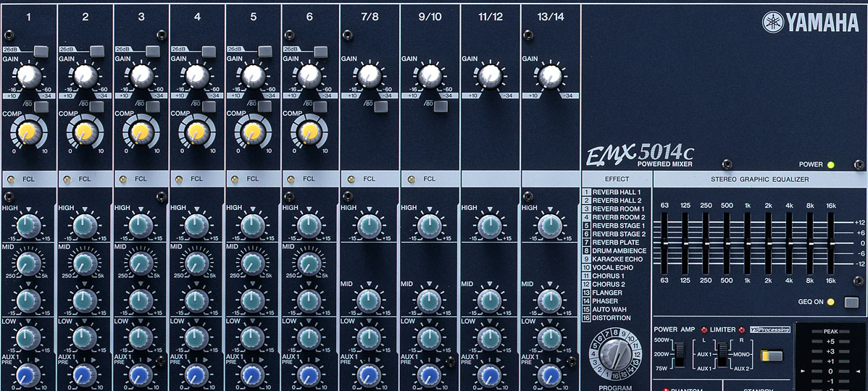Click the effect PROGRAM rotary selector
The width and height of the screenshot is (868, 391).
pos(615,355)
